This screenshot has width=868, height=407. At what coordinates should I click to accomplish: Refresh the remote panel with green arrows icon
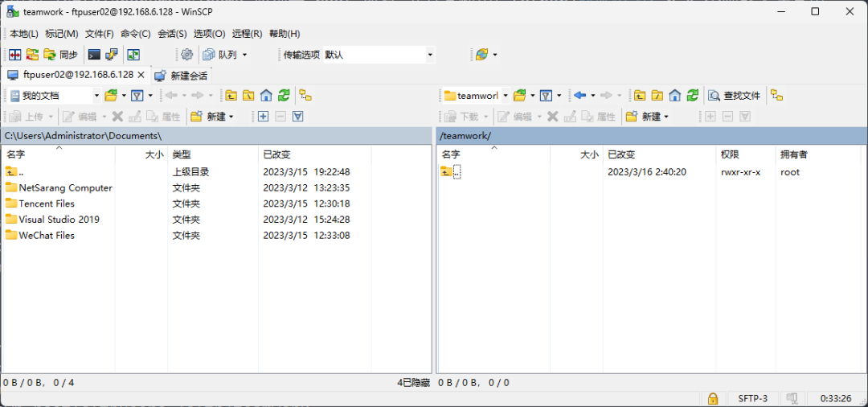coord(693,96)
